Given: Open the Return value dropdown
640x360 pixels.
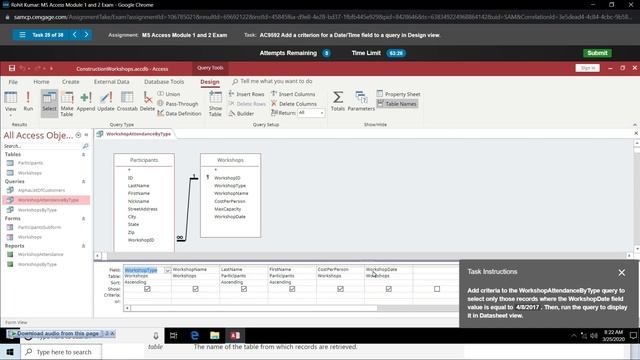Looking at the screenshot, I should tap(322, 113).
